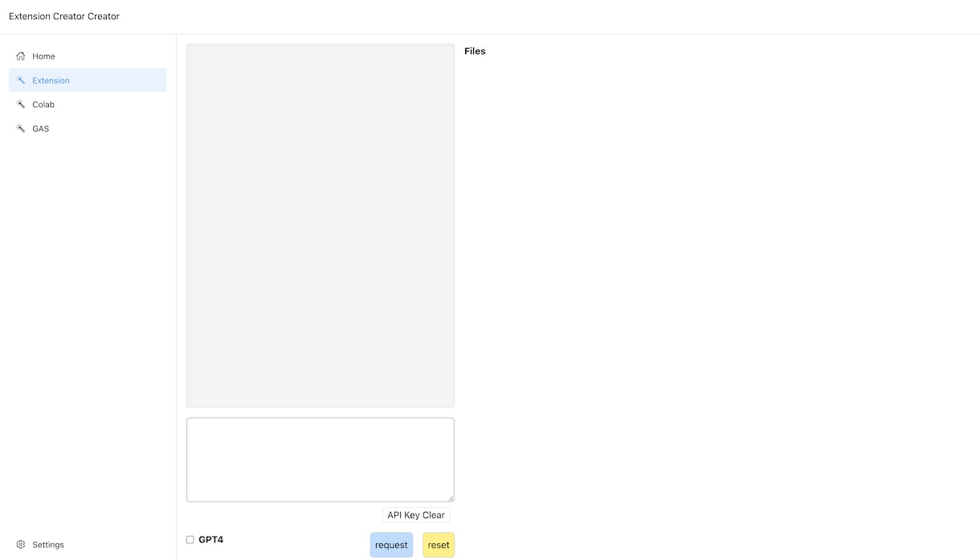Click the wand icon beside Colab
This screenshot has height=560, width=980.
click(21, 104)
